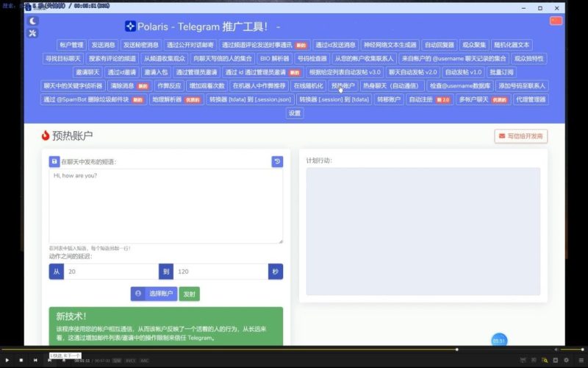The height and width of the screenshot is (368, 588).
Task: Toggle dark mode moon icon
Action: (32, 21)
